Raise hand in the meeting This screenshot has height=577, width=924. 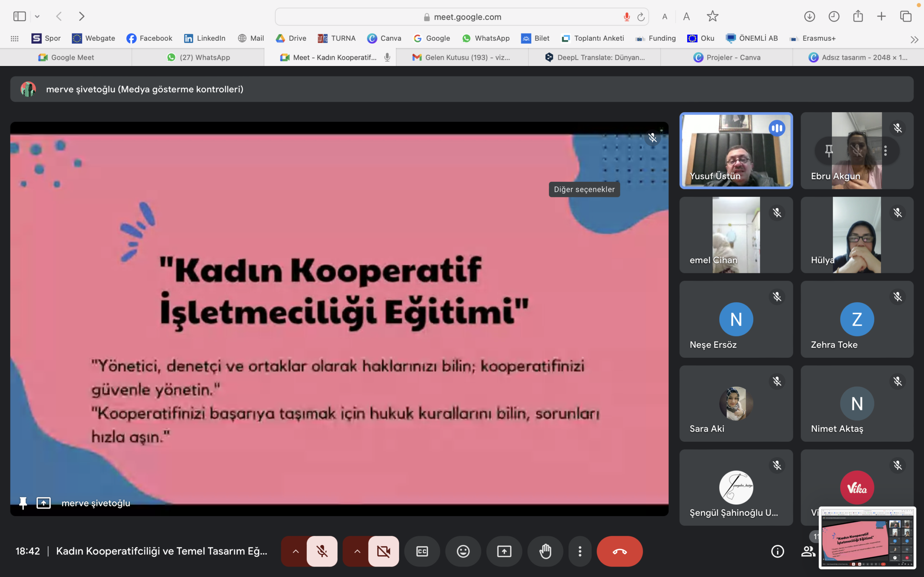click(x=545, y=551)
